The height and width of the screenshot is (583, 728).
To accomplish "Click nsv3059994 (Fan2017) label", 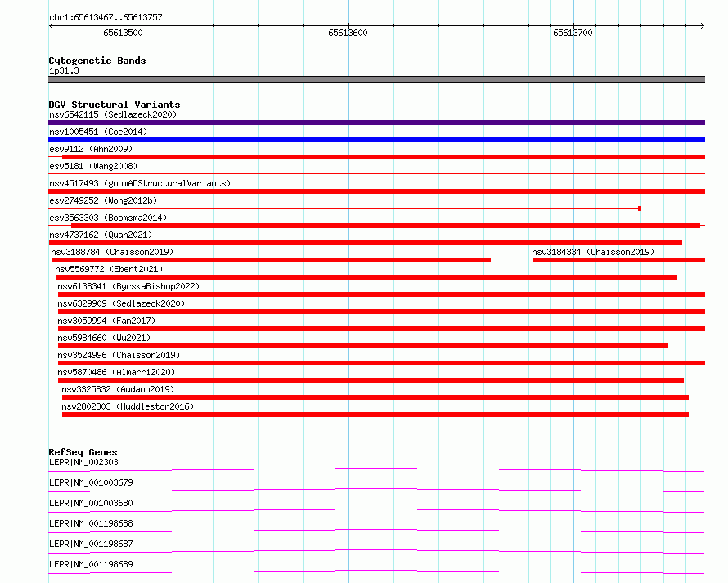I will (x=106, y=321).
